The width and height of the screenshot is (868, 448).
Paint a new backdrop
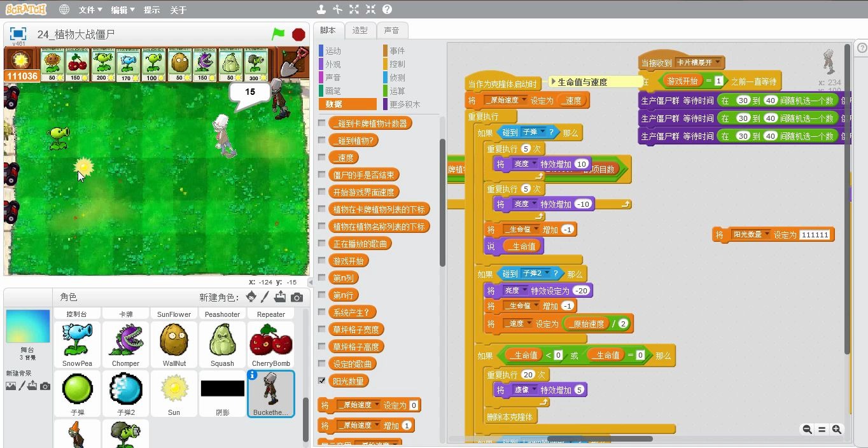tap(22, 386)
